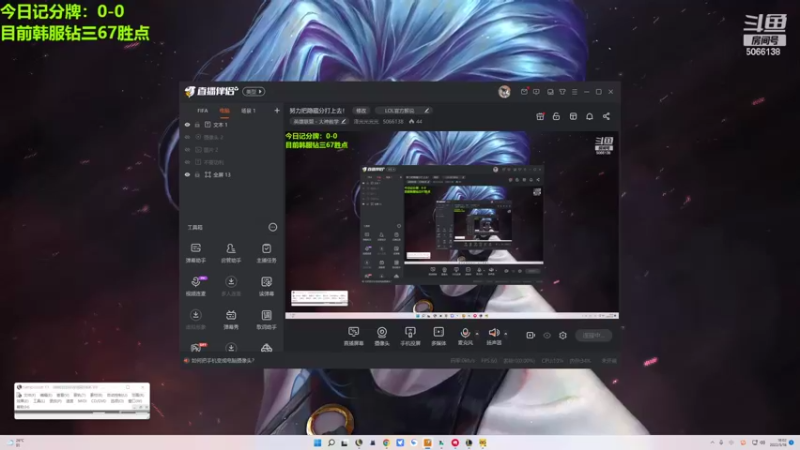Expand the microphone options arrow
The width and height of the screenshot is (800, 450).
click(x=477, y=334)
